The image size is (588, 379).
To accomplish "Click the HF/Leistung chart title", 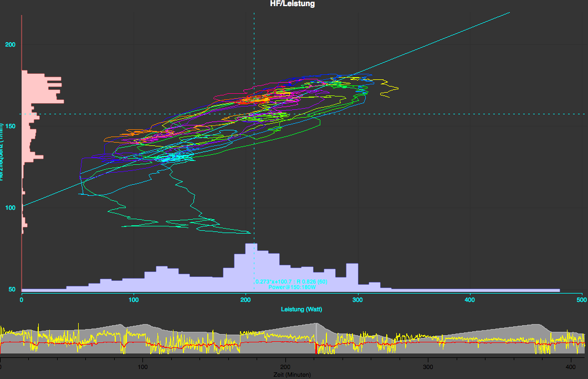I will (x=292, y=4).
